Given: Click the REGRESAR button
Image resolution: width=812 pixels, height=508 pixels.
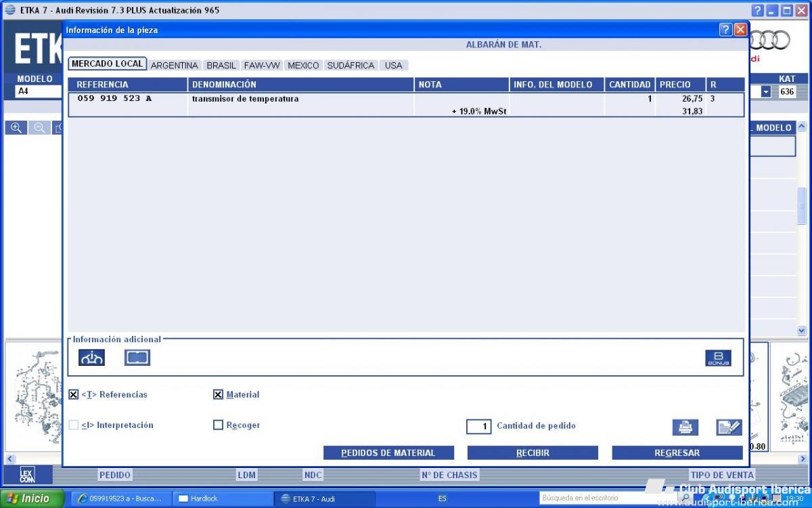Looking at the screenshot, I should pos(677,452).
